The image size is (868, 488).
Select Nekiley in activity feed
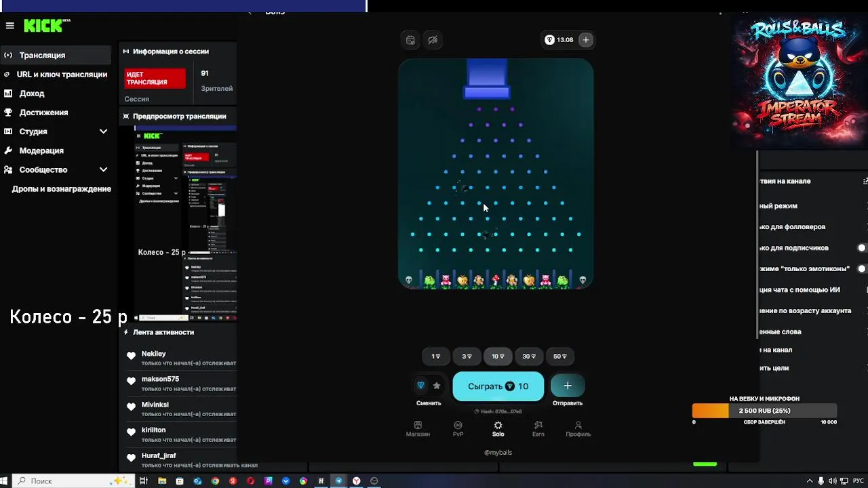pyautogui.click(x=153, y=354)
